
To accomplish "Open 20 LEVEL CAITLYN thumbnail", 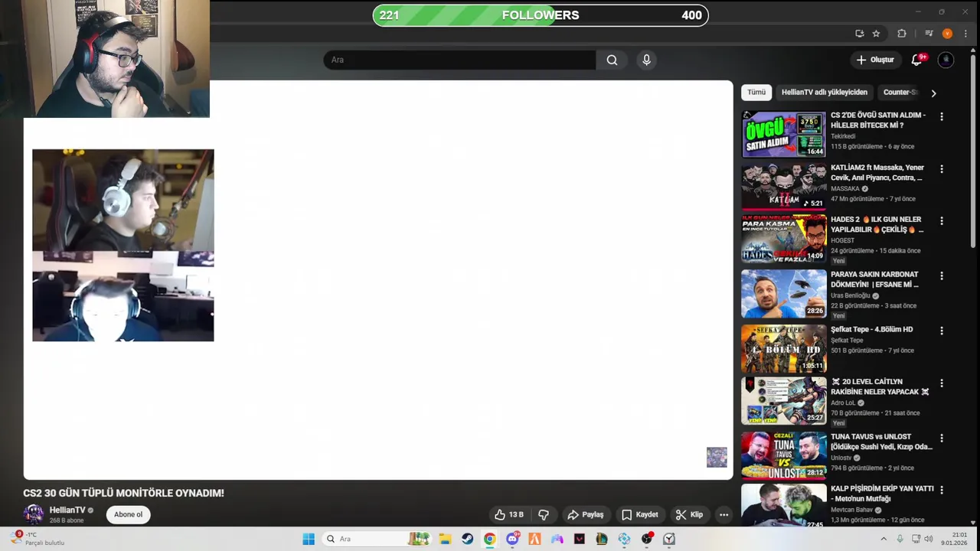I will point(783,400).
